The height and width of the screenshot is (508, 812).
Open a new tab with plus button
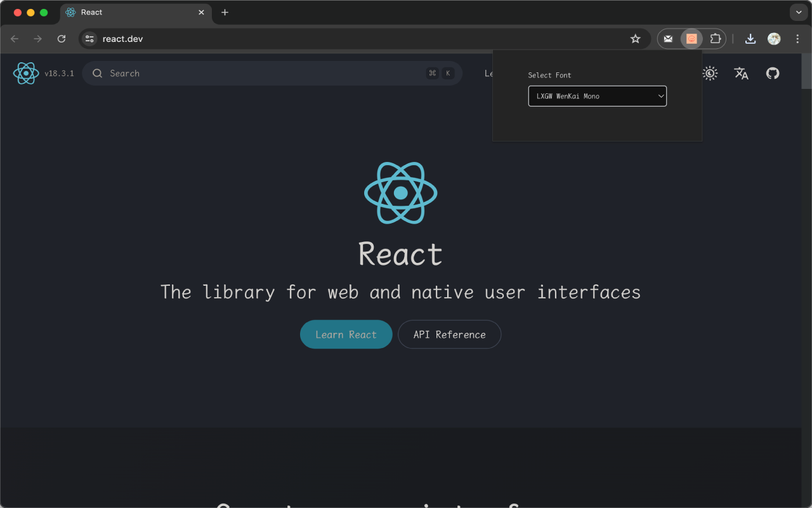[x=225, y=12]
